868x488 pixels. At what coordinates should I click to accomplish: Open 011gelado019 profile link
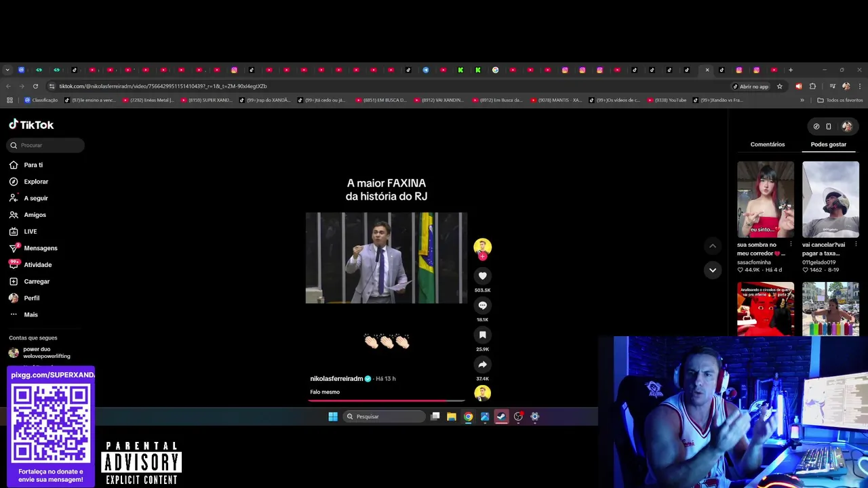pos(818,262)
